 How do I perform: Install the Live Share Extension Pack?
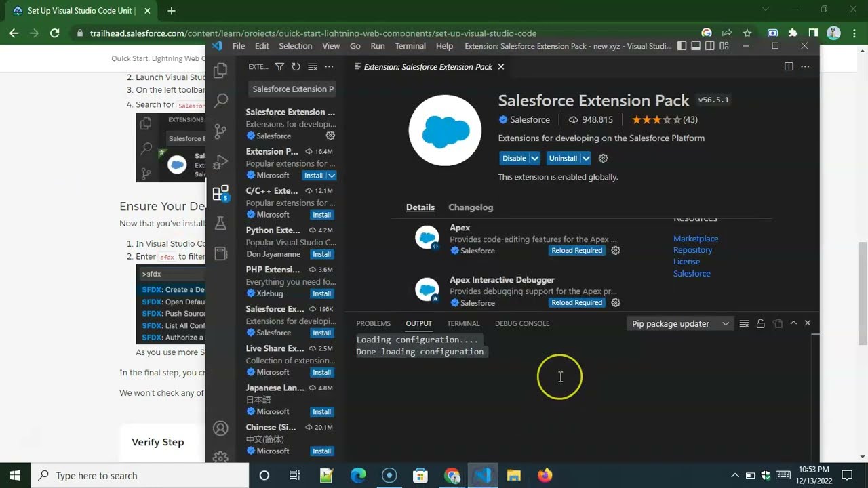[322, 372]
